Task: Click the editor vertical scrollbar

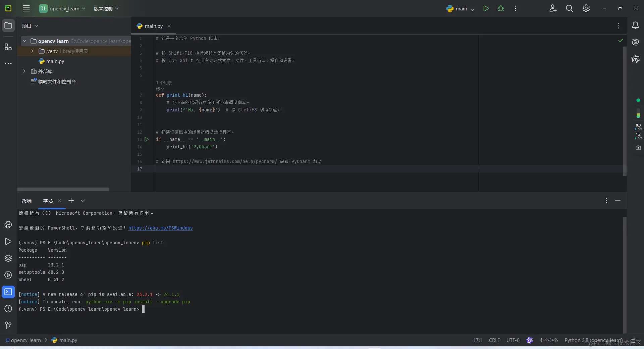Action: click(x=625, y=111)
